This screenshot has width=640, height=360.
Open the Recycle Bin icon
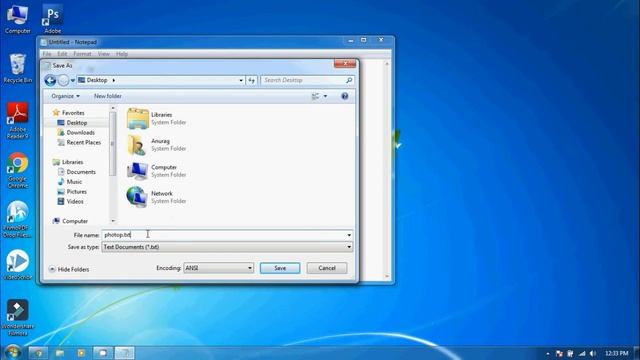click(x=18, y=68)
